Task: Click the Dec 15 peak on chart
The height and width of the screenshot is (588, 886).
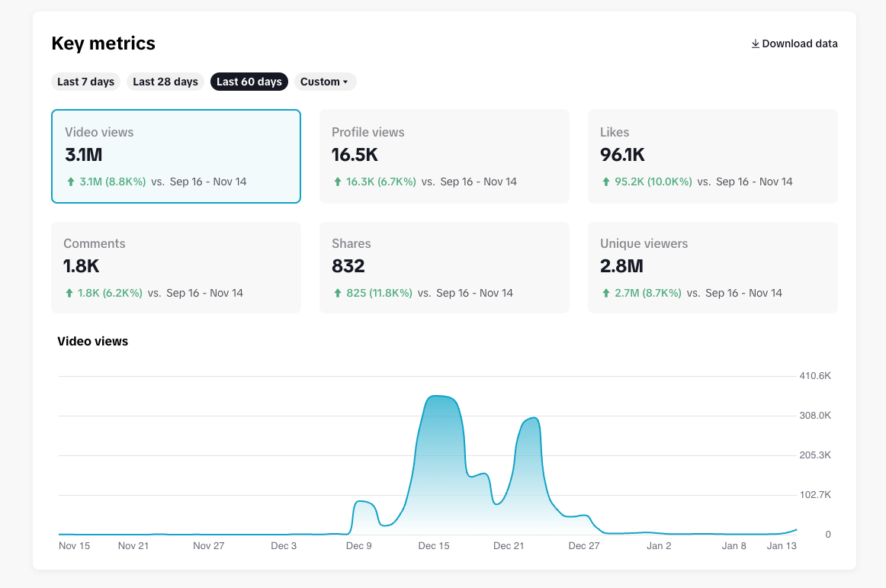Action: 440,397
